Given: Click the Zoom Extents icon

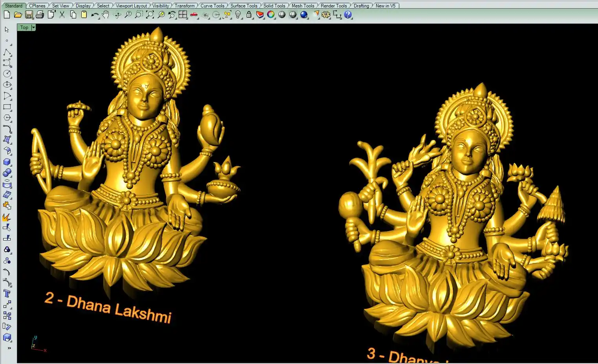Looking at the screenshot, I should [x=150, y=15].
